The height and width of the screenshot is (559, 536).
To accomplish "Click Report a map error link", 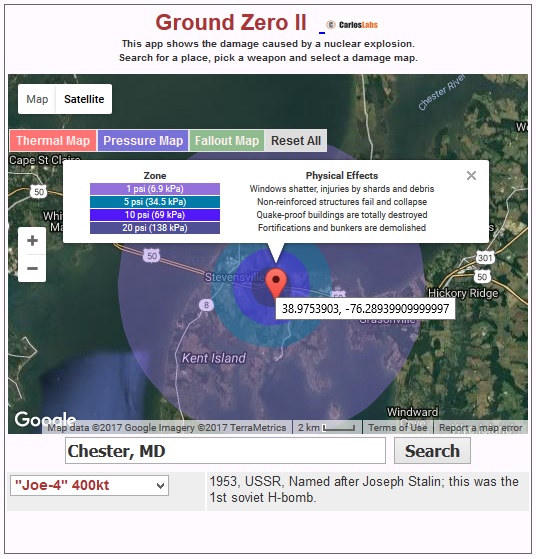I will 480,427.
